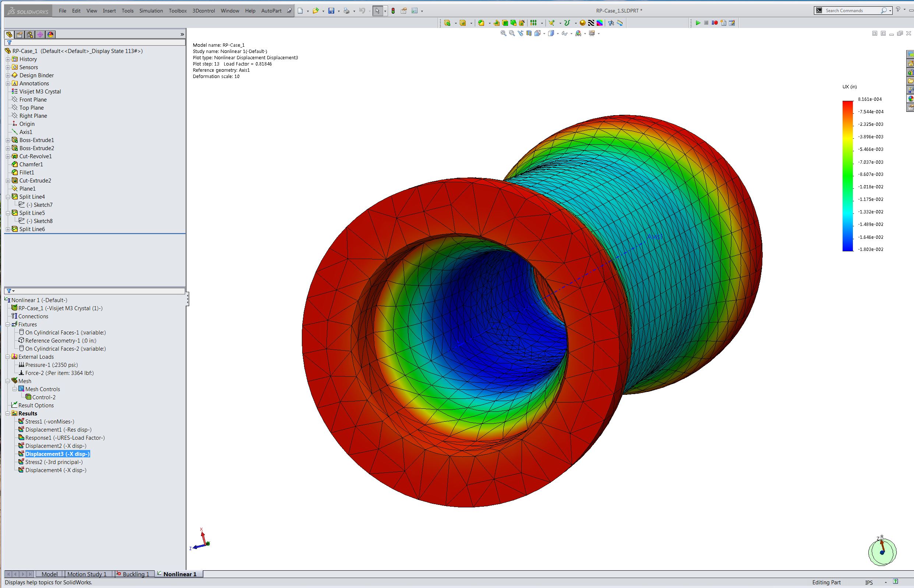
Task: Click the Section View icon
Action: coord(529,33)
